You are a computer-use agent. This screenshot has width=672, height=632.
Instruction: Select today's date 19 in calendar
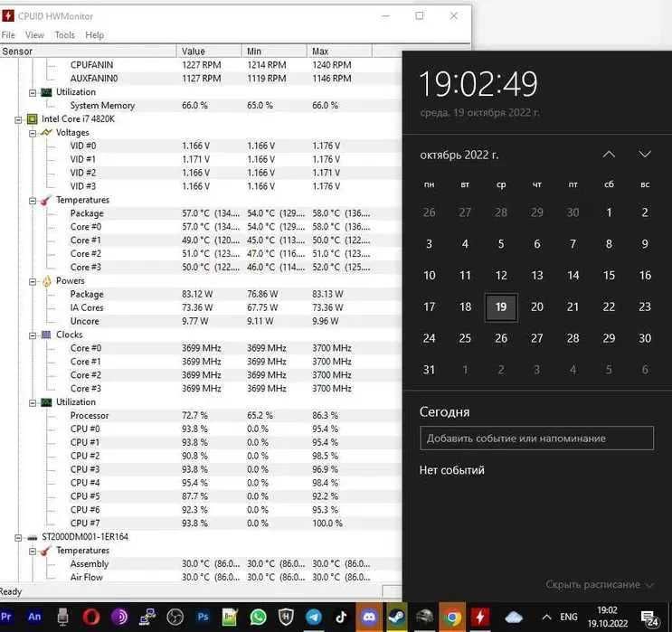point(501,307)
